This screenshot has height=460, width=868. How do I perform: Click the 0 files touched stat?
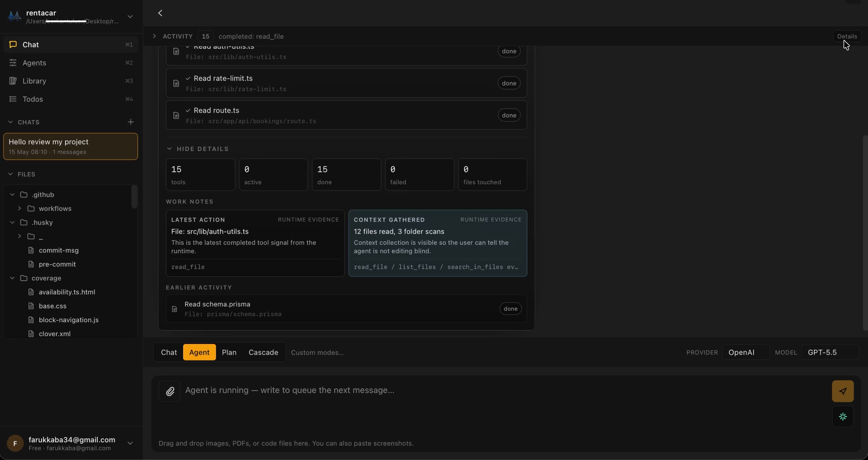pos(493,175)
